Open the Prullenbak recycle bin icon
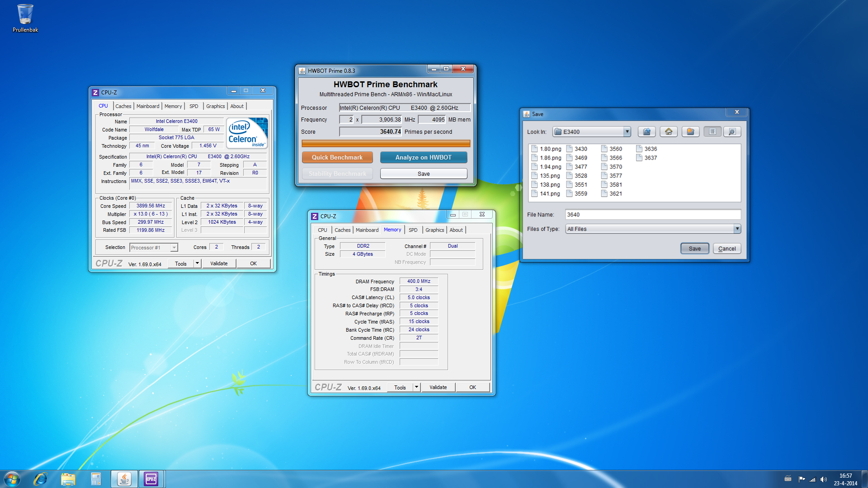868x488 pixels. 25,18
